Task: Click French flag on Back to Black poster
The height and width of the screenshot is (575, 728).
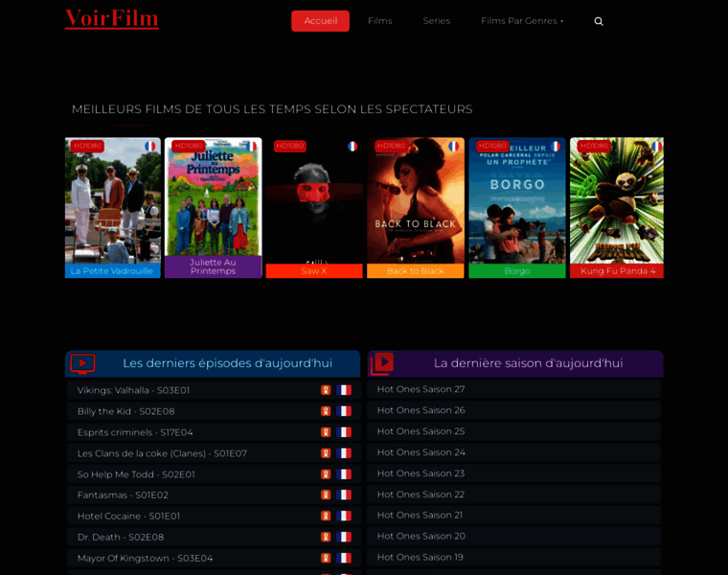Action: point(453,147)
